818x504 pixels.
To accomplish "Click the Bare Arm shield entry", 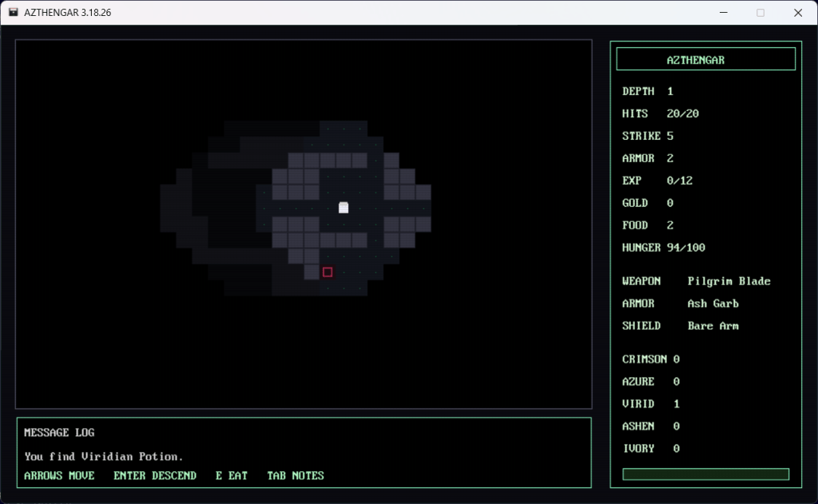I will (x=713, y=326).
